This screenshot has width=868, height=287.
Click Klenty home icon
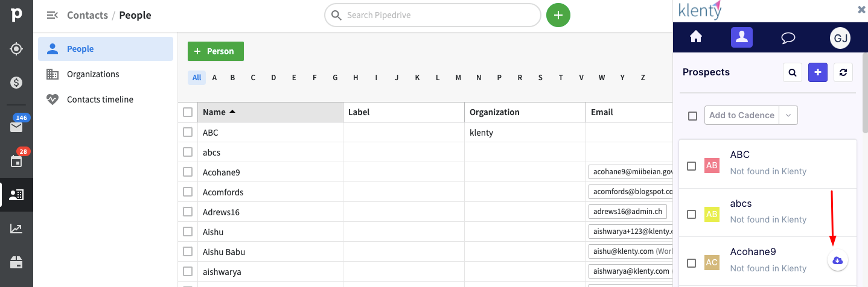tap(696, 37)
